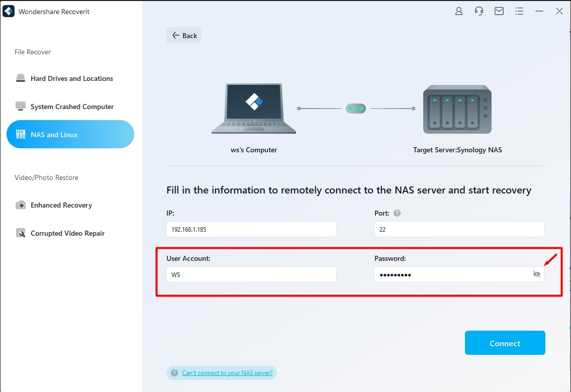Click the connection status dots indicator
The width and height of the screenshot is (571, 392).
tap(356, 109)
